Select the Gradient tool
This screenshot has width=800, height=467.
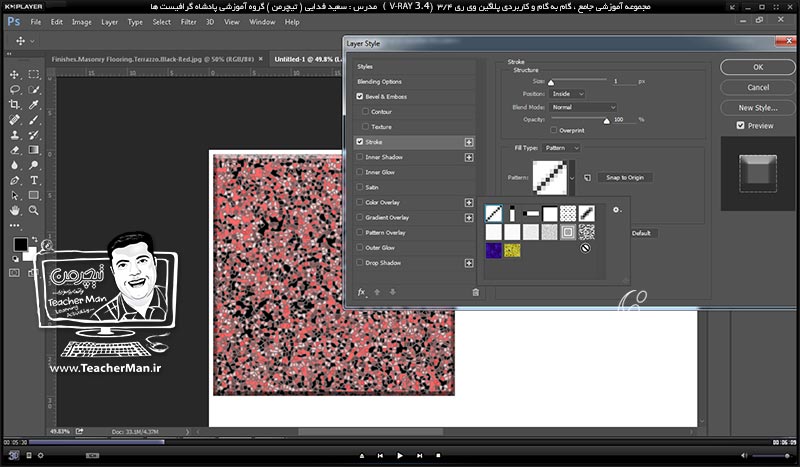pyautogui.click(x=34, y=150)
